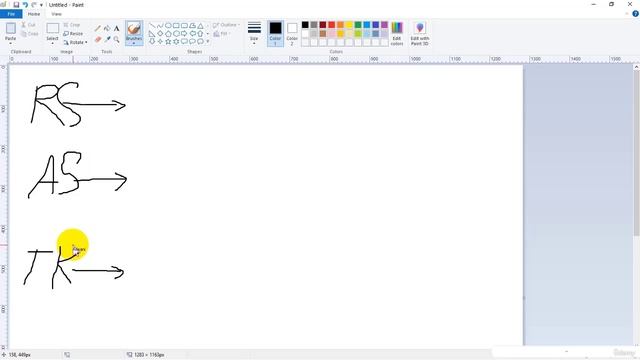Choose the Down arrow shape
The height and width of the screenshot is (360, 640).
click(x=152, y=41)
